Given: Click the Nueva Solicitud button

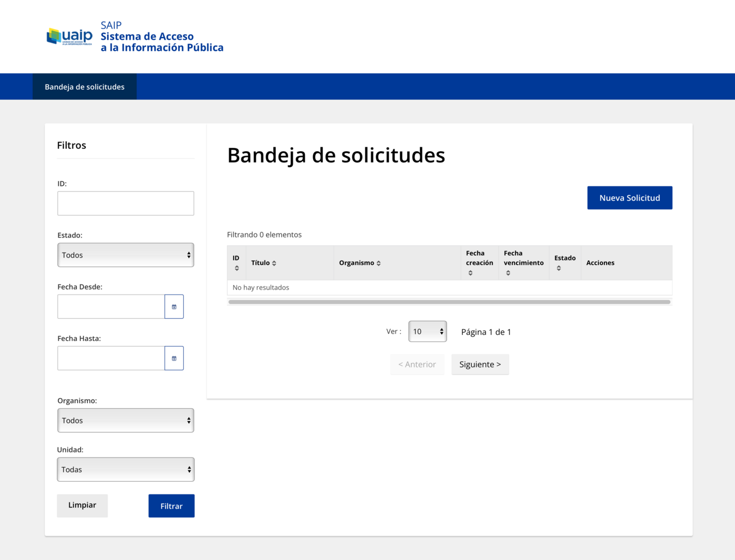Looking at the screenshot, I should [630, 198].
